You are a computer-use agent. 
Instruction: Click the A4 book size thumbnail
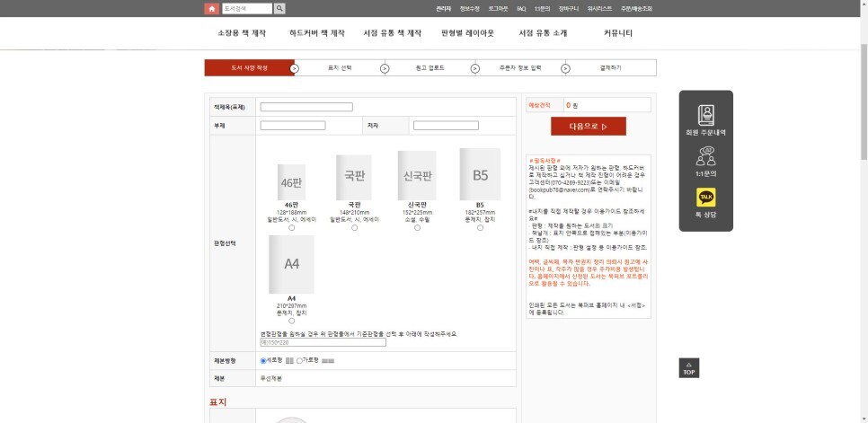pyautogui.click(x=291, y=264)
